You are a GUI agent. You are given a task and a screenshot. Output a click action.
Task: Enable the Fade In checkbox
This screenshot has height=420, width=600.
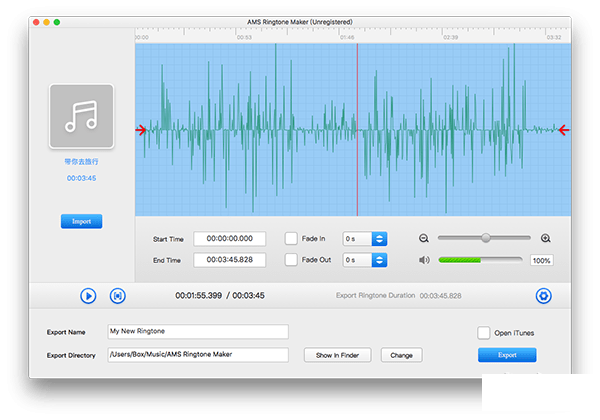coord(291,239)
